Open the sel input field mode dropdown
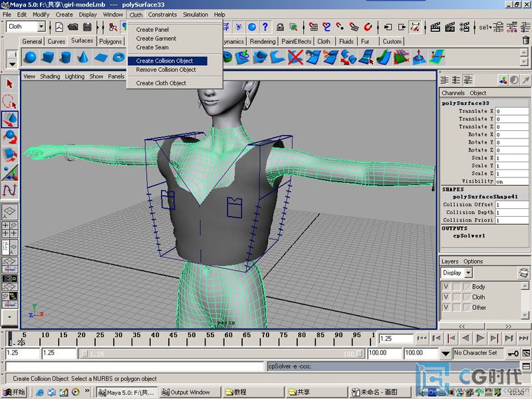Screen dimensions: 532x399 (x=485, y=27)
